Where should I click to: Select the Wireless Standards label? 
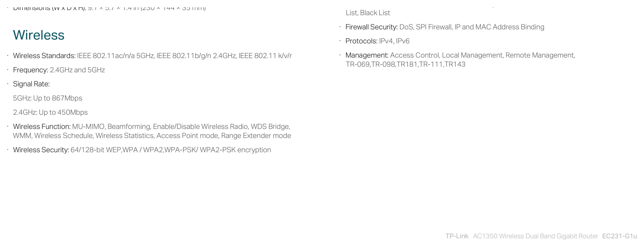point(44,56)
